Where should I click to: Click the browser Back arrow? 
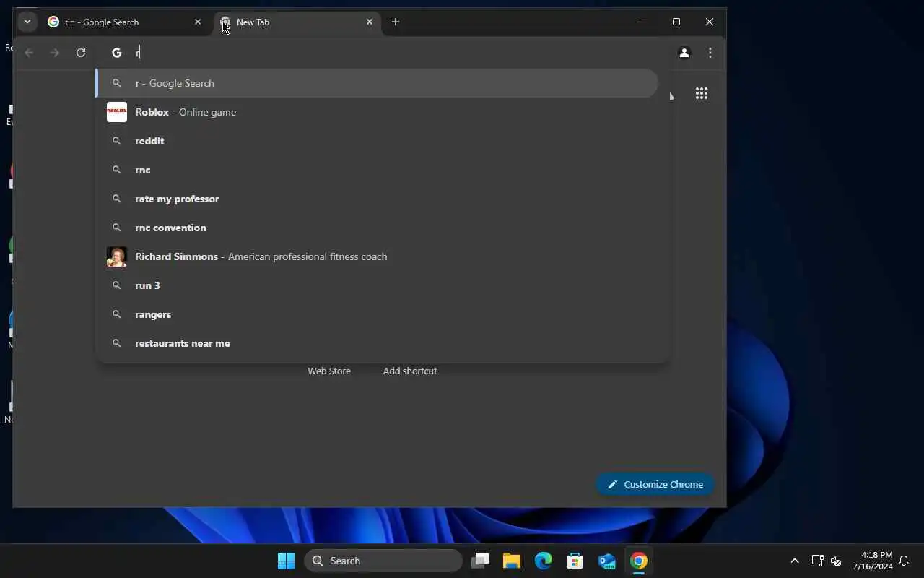29,53
